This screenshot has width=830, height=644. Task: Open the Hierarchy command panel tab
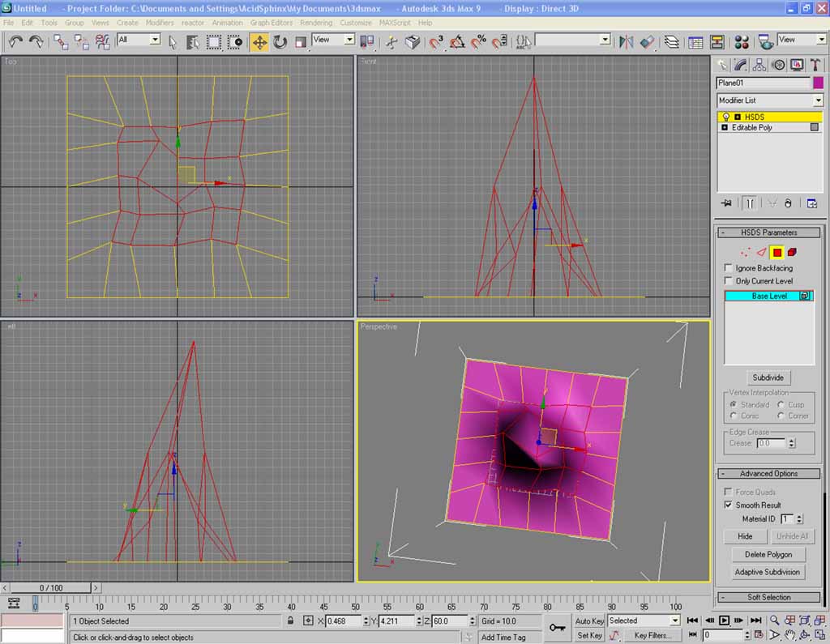click(759, 65)
